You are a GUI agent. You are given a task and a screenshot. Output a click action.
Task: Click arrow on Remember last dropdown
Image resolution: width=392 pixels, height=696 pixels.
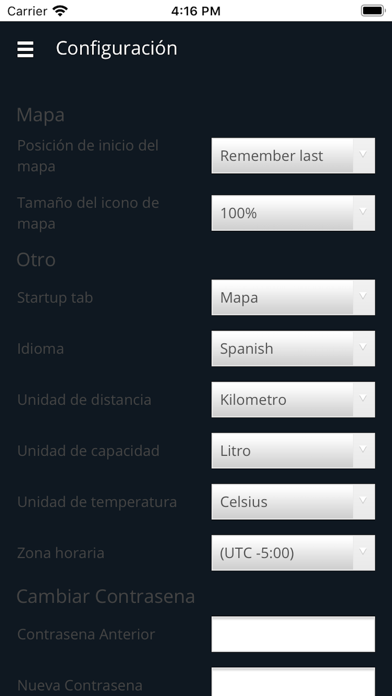pyautogui.click(x=363, y=155)
